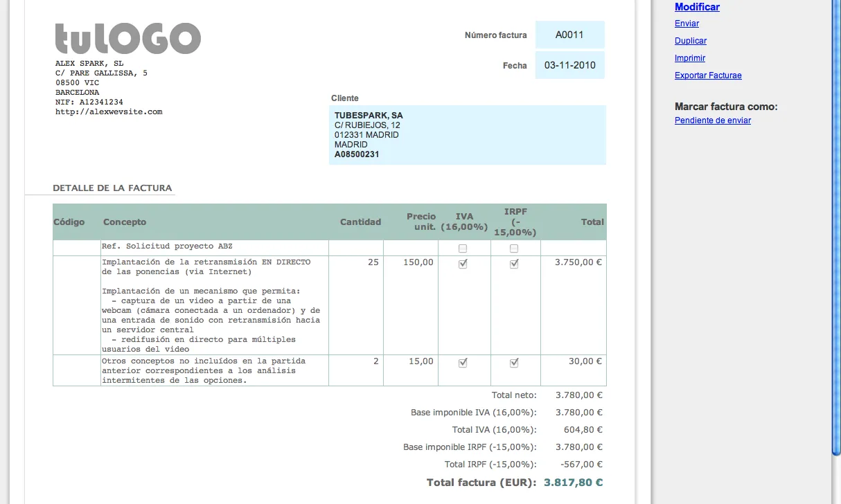
Task: Disable IRPF on the "Otros conceptos" line
Action: (513, 361)
